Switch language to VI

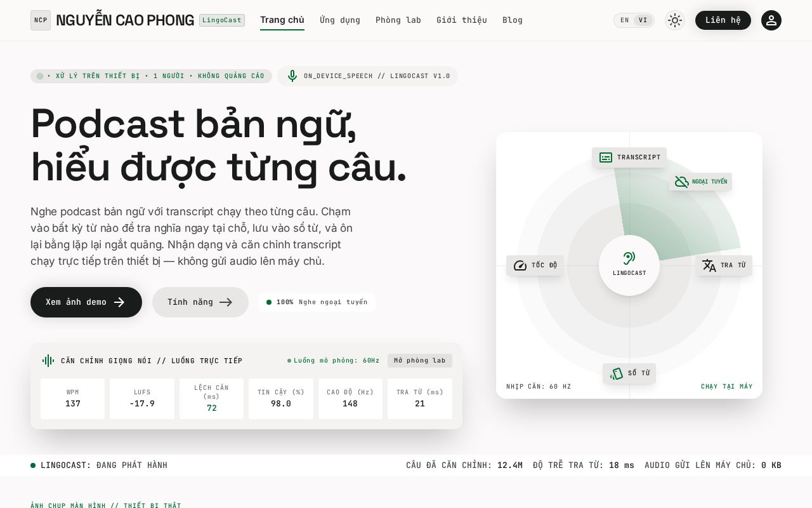click(643, 20)
